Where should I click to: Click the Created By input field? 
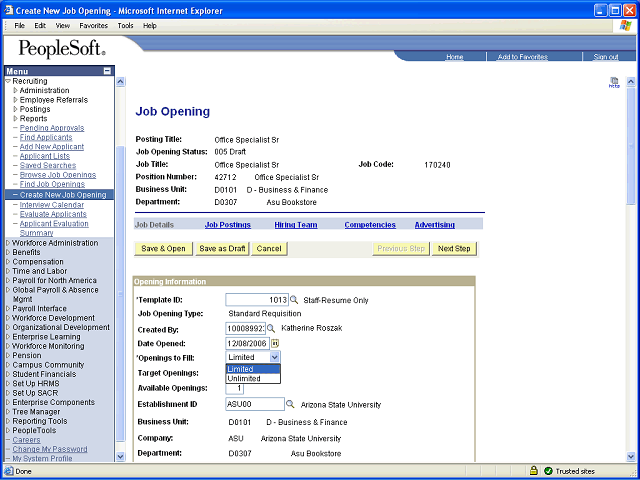tap(245, 329)
